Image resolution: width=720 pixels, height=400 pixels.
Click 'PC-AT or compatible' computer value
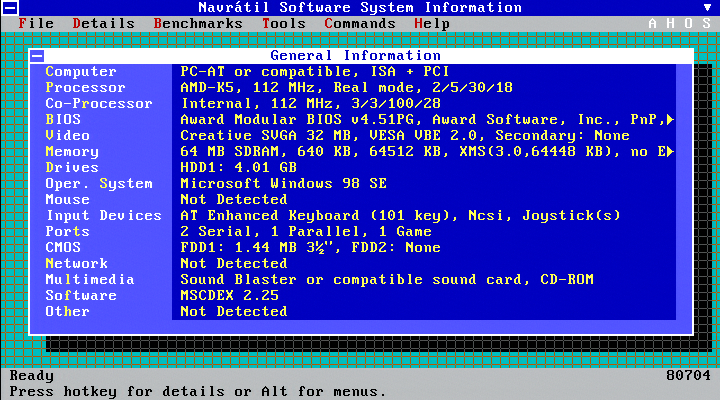[x=270, y=72]
